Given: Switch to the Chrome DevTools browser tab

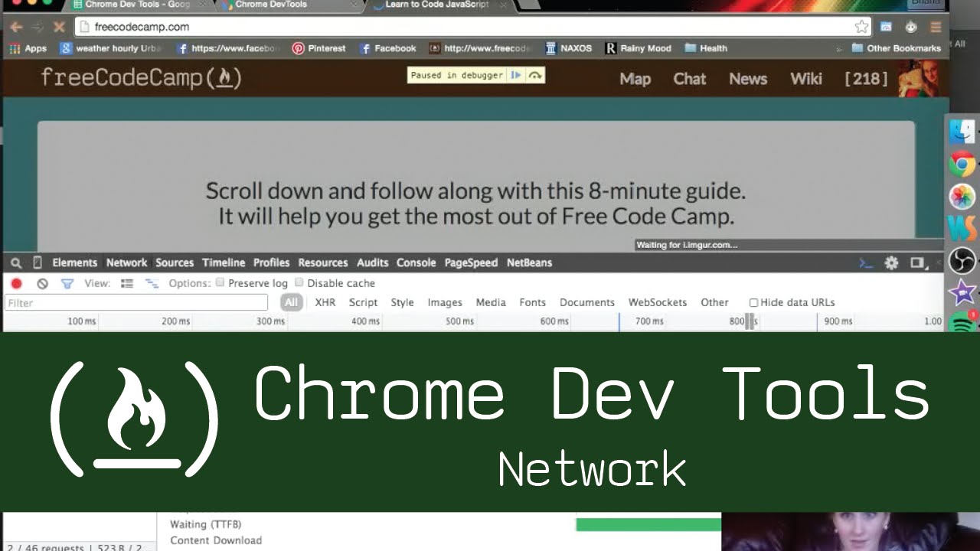Looking at the screenshot, I should click(289, 5).
